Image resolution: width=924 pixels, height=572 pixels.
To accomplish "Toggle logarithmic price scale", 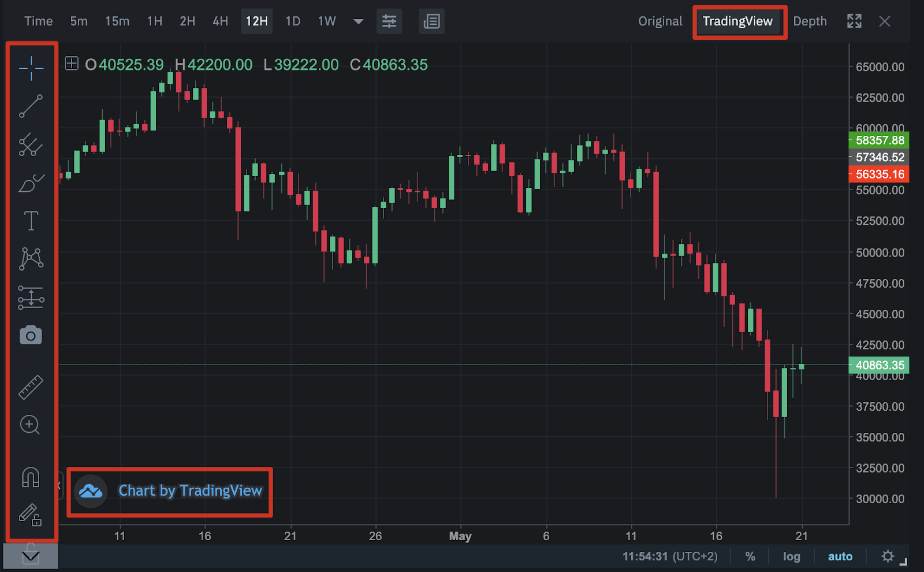I will 791,556.
